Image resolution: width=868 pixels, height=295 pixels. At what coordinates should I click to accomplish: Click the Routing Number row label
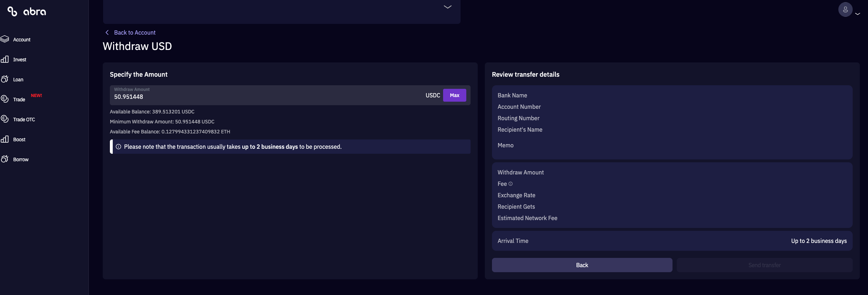click(518, 118)
